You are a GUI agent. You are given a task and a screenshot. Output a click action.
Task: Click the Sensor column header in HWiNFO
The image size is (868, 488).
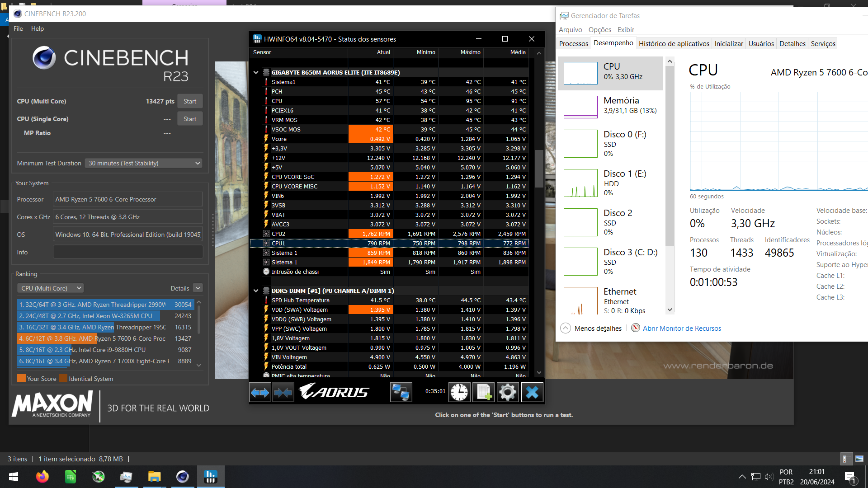[x=298, y=52]
